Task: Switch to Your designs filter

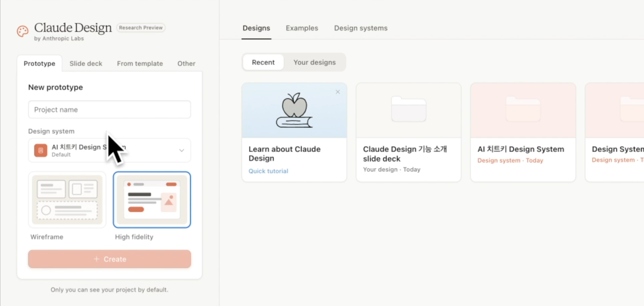Action: click(x=315, y=62)
